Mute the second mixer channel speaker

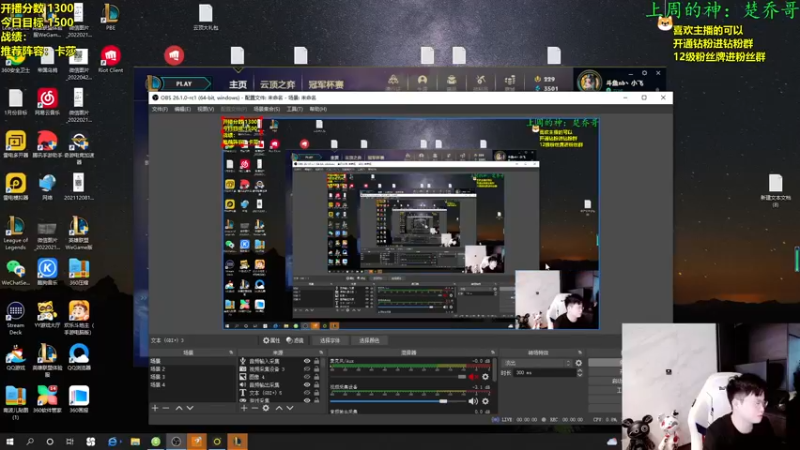coord(473,401)
